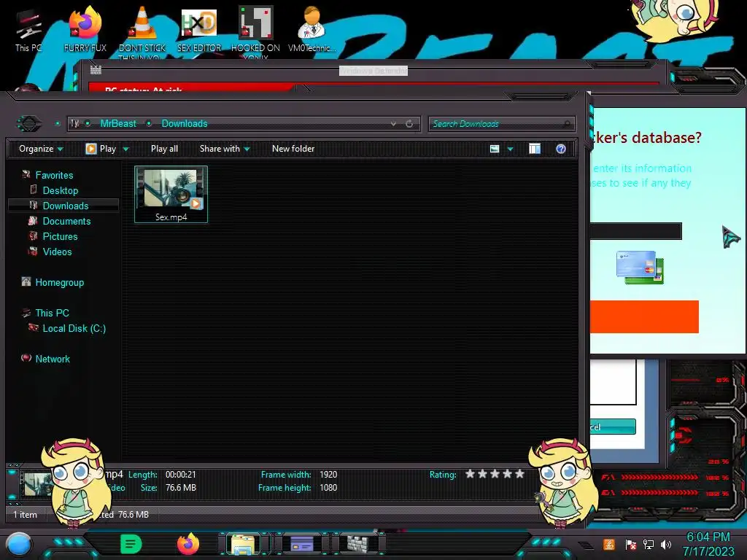Viewport: 747px width, 560px height.
Task: Click the dark input field in database dialog
Action: (x=635, y=231)
